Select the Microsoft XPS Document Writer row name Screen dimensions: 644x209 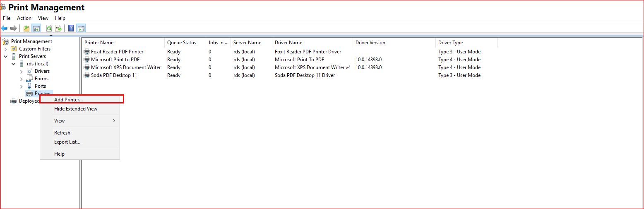[126, 67]
